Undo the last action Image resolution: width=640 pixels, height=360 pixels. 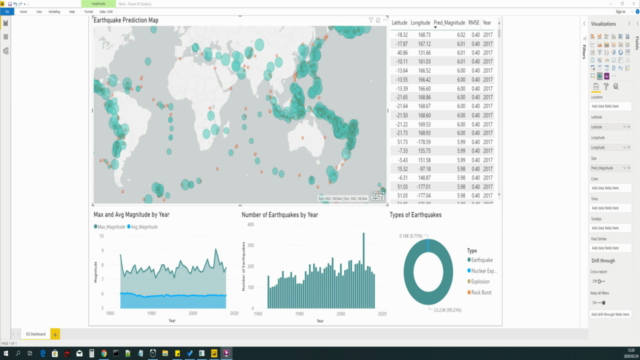tap(15, 4)
